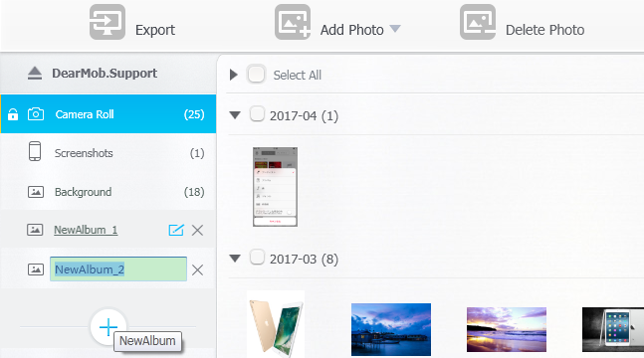Open the Add Photo dropdown arrow
Screen dimensions: 644x358
(x=395, y=29)
